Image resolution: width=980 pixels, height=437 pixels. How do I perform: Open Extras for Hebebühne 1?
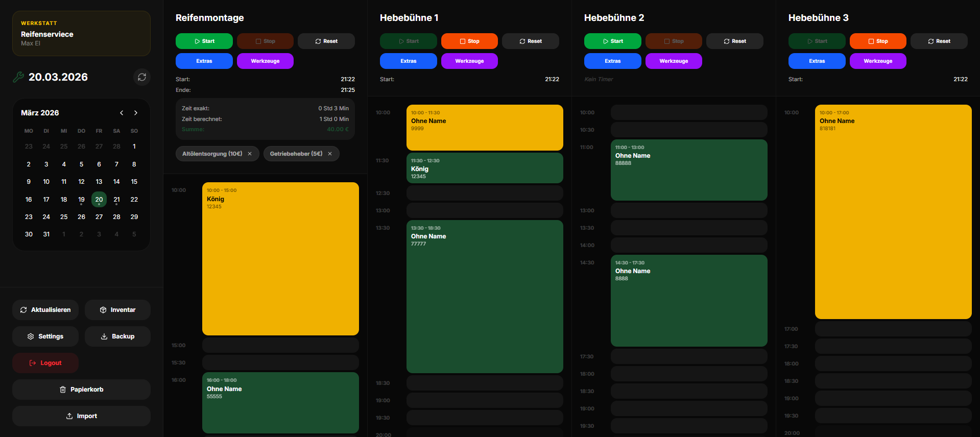pos(408,61)
